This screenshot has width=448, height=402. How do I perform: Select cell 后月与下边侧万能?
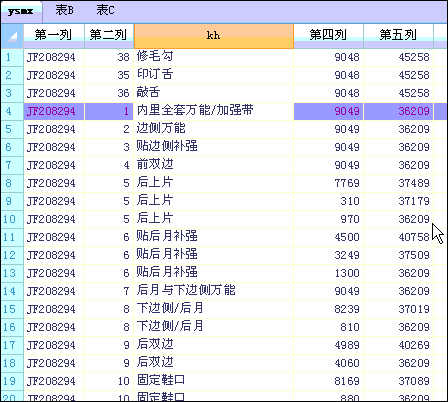pos(214,291)
